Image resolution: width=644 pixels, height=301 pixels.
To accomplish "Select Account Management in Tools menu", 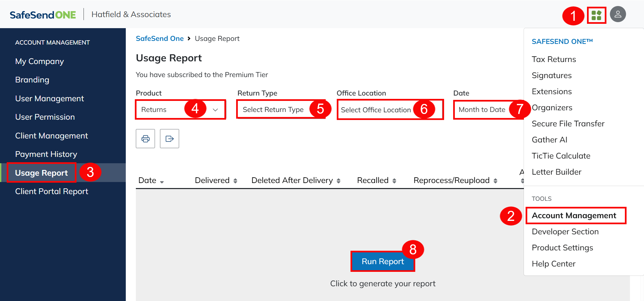I will pos(574,216).
